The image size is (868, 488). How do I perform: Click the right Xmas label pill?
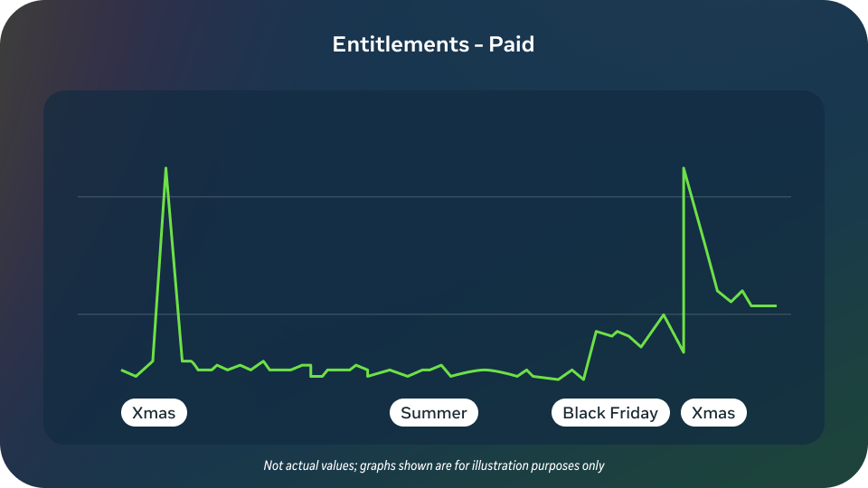coord(713,413)
